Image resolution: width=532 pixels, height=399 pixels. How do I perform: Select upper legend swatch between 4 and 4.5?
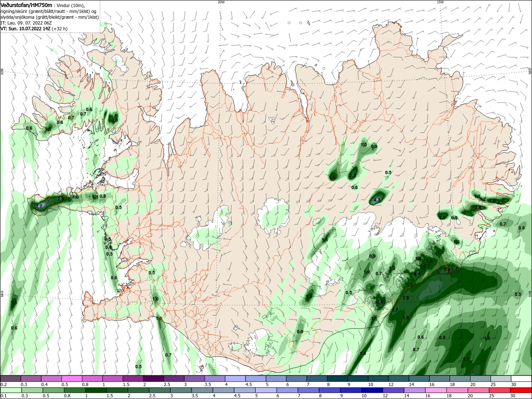(x=235, y=379)
